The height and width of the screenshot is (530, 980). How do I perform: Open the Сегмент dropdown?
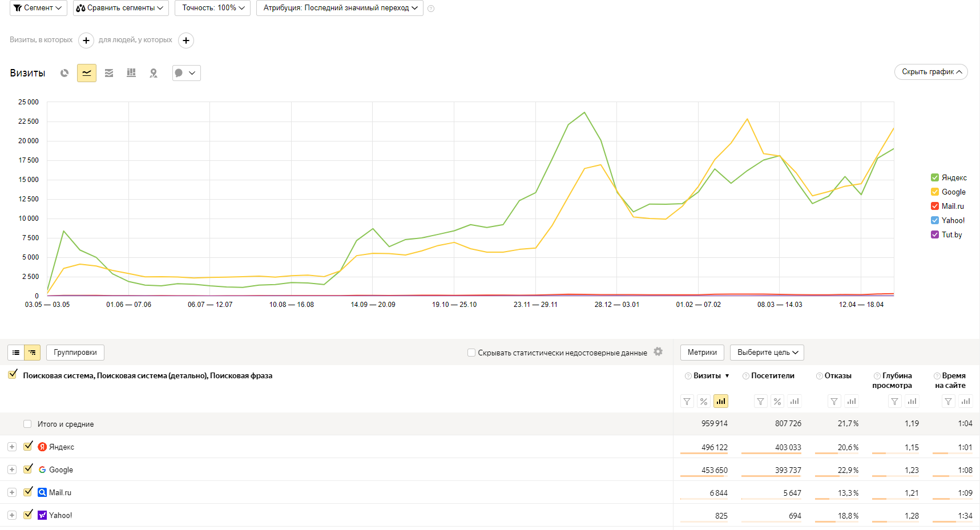click(x=38, y=8)
